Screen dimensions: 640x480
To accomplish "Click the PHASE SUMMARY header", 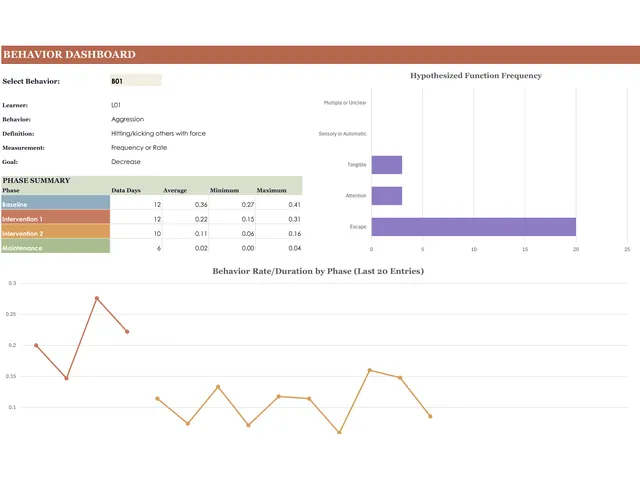I will coord(36,180).
